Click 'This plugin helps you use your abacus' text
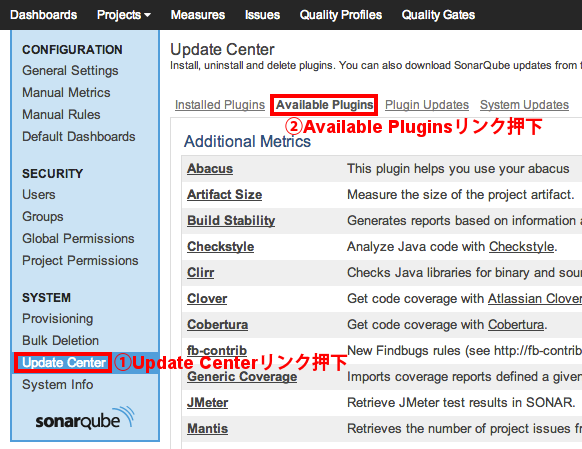Viewport: 582px width, 449px height. [458, 169]
